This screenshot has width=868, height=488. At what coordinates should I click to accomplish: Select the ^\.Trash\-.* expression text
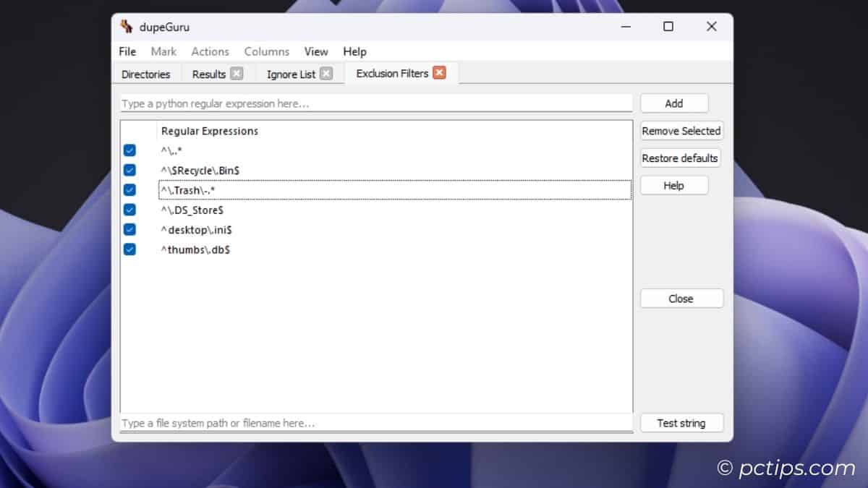[x=188, y=190]
